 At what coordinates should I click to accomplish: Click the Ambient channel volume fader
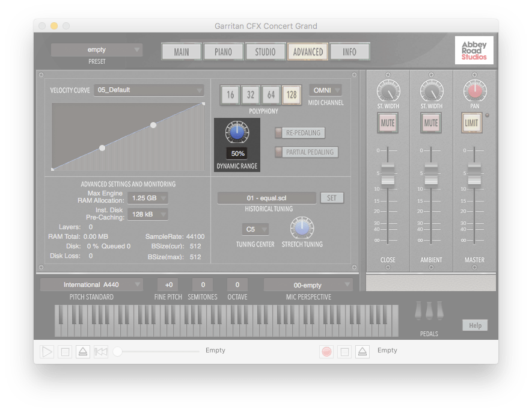[431, 175]
